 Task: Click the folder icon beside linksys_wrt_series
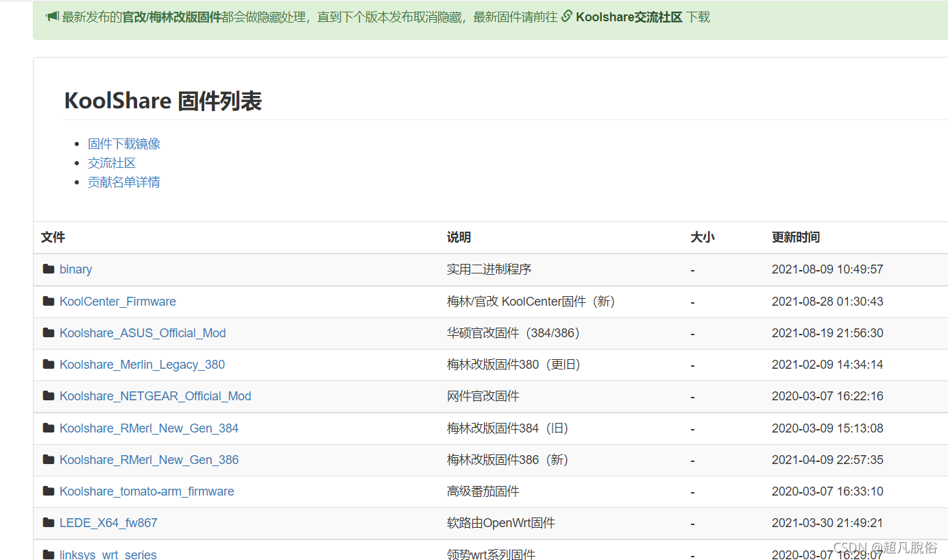(49, 554)
